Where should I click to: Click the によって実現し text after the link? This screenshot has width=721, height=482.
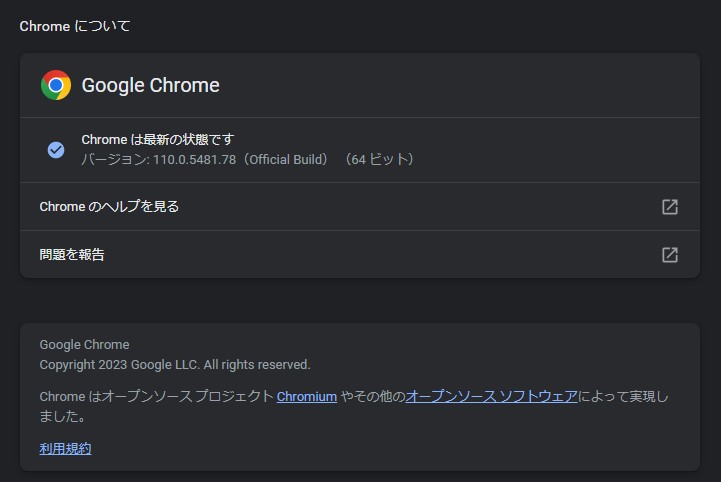pos(623,396)
